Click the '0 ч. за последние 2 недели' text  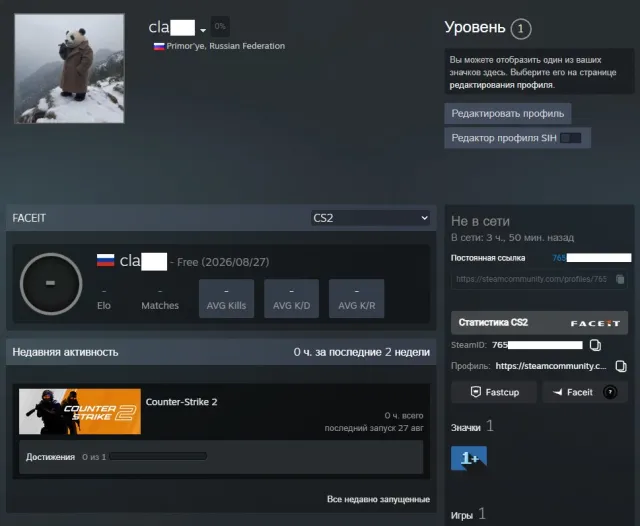click(x=362, y=352)
